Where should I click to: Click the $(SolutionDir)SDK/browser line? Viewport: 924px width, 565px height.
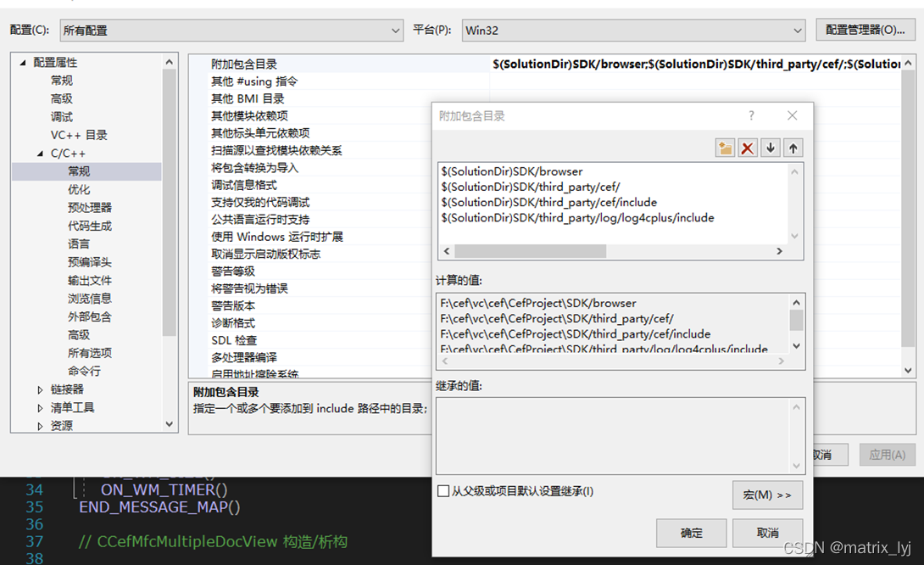pyautogui.click(x=512, y=171)
